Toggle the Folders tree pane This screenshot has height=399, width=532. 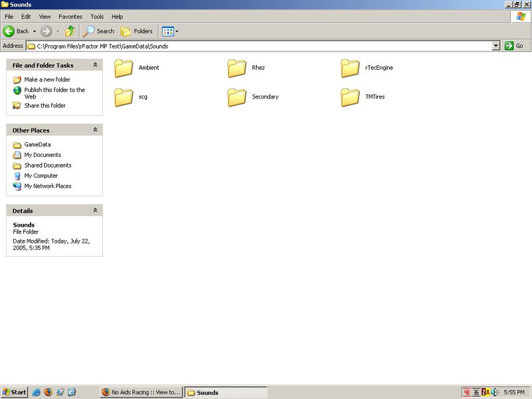coord(137,31)
